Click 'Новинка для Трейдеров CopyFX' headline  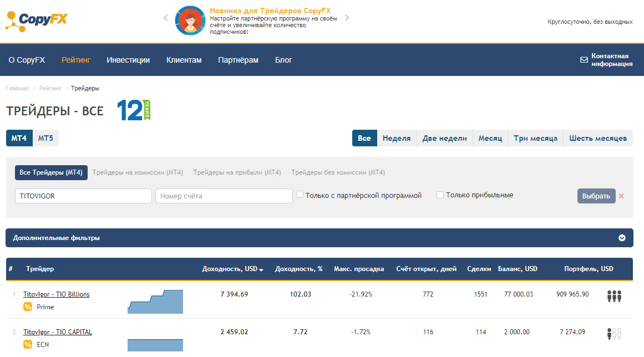(x=270, y=11)
